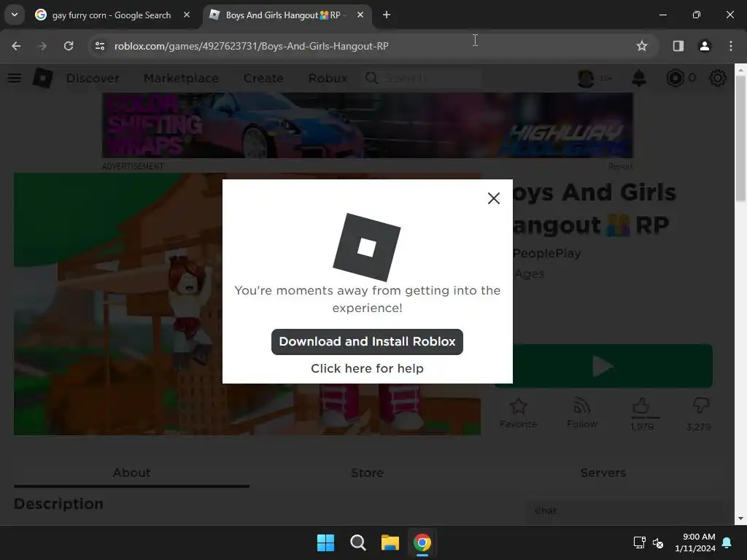Go back to the previous page
The width and height of the screenshot is (747, 560).
(16, 46)
